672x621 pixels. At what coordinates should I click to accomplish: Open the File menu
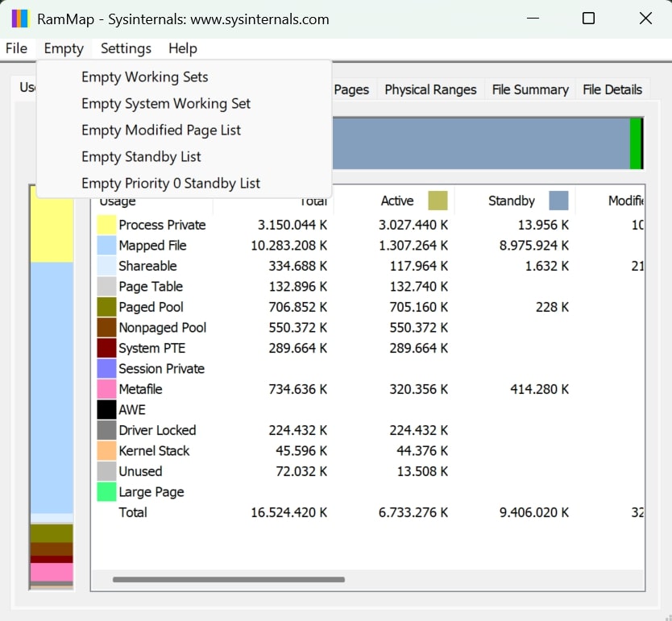pos(16,48)
